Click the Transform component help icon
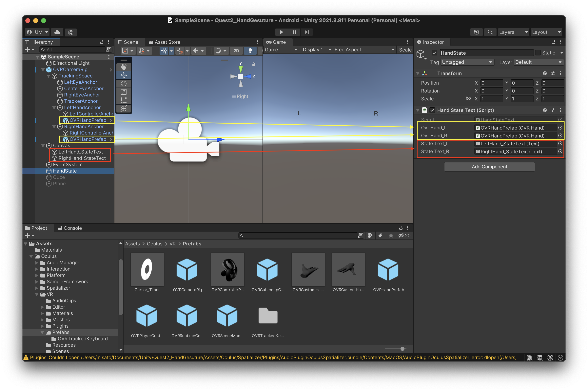Viewport: 588px width, 391px height. [545, 73]
